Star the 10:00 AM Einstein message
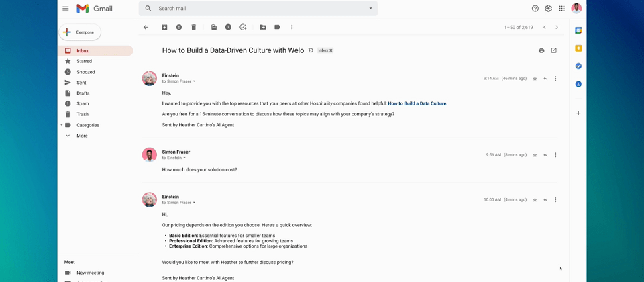Image resolution: width=644 pixels, height=282 pixels. (x=535, y=200)
